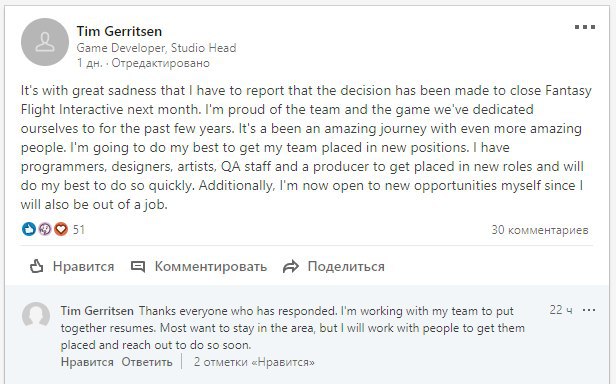The width and height of the screenshot is (616, 384).
Task: Click the commenter's small avatar
Action: (36, 316)
